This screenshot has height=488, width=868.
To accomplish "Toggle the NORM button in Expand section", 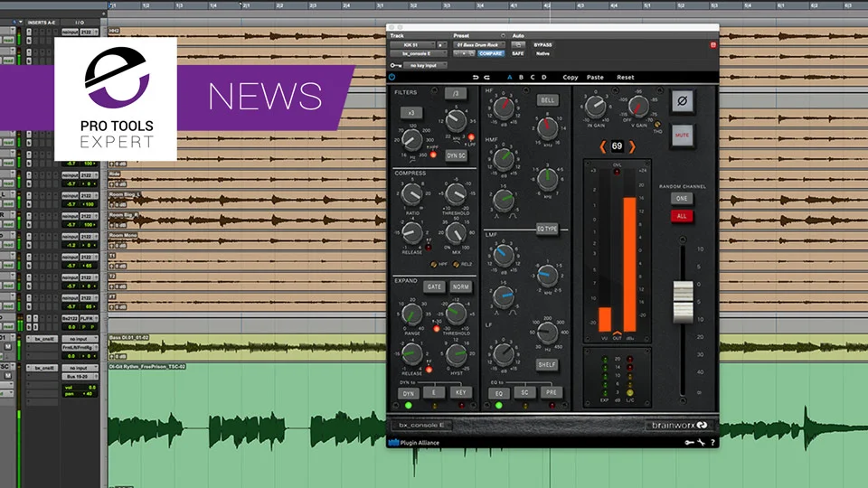I will point(460,286).
